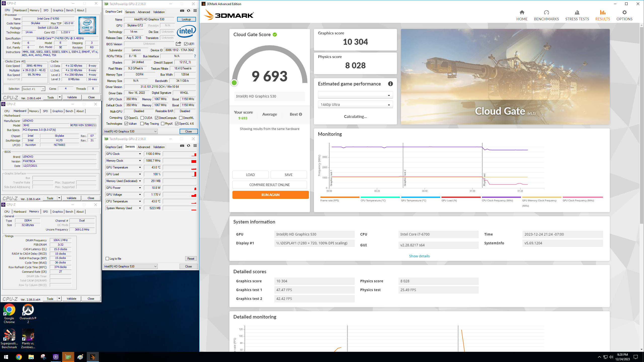Click the Memory Clock sensor graph bar
Image resolution: width=644 pixels, height=362 pixels.
coord(179,160)
